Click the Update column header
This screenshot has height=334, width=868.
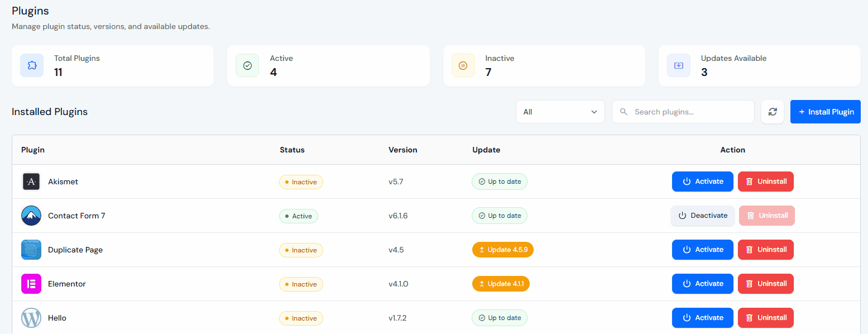pyautogui.click(x=486, y=150)
